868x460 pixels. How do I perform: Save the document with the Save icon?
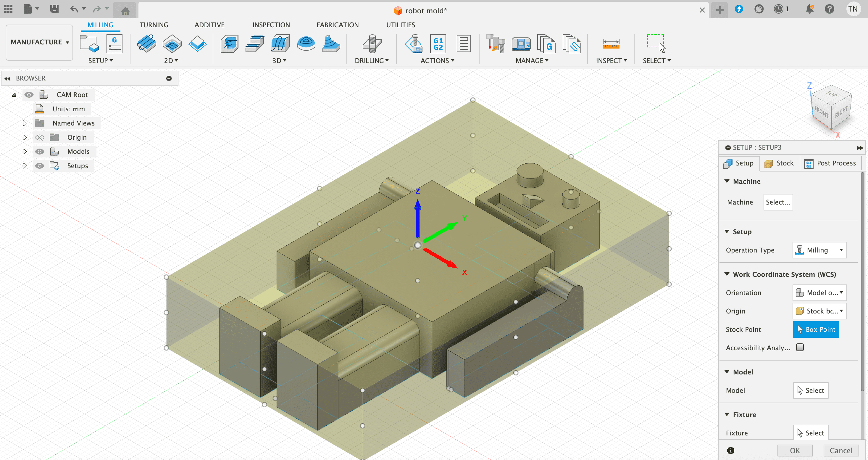[x=54, y=9]
